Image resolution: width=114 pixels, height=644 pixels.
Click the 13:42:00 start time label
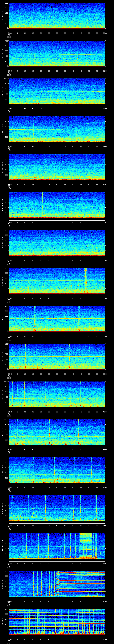(9, 525)
